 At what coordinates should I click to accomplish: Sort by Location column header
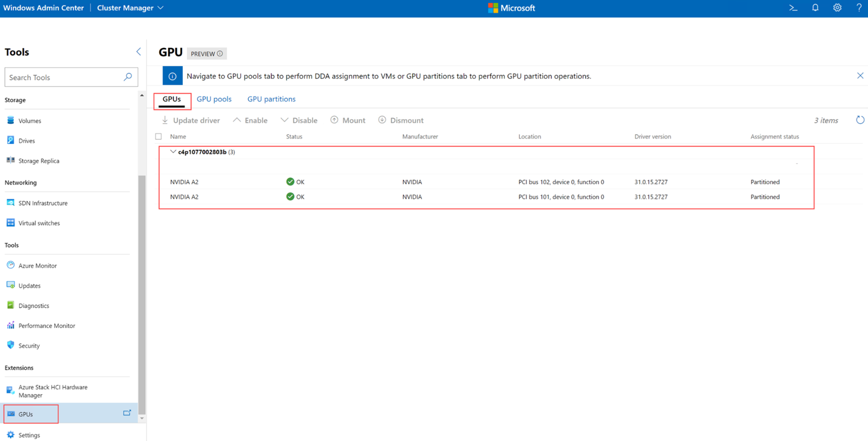529,137
